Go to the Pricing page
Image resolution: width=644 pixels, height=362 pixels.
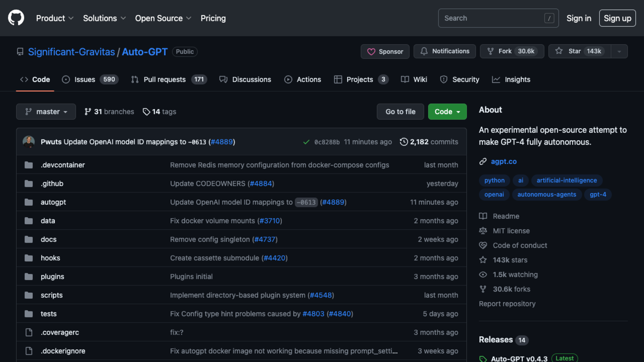click(x=213, y=18)
